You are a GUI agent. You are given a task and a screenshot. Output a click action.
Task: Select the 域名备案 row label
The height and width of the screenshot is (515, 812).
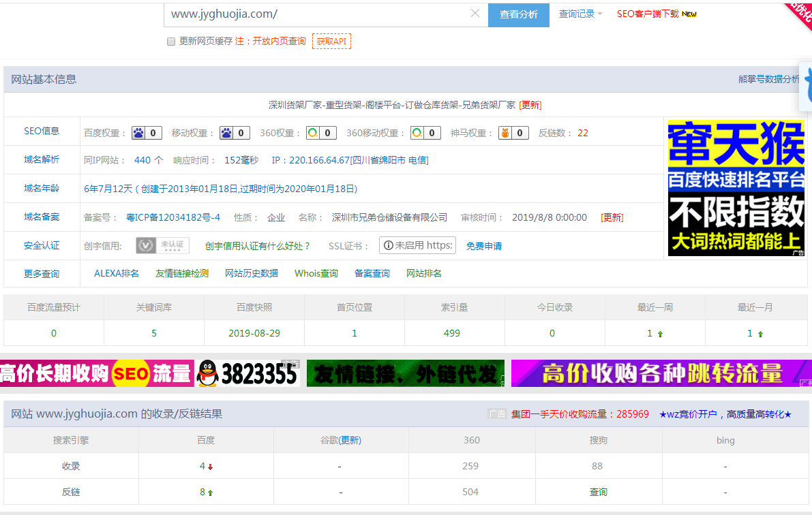pos(42,217)
